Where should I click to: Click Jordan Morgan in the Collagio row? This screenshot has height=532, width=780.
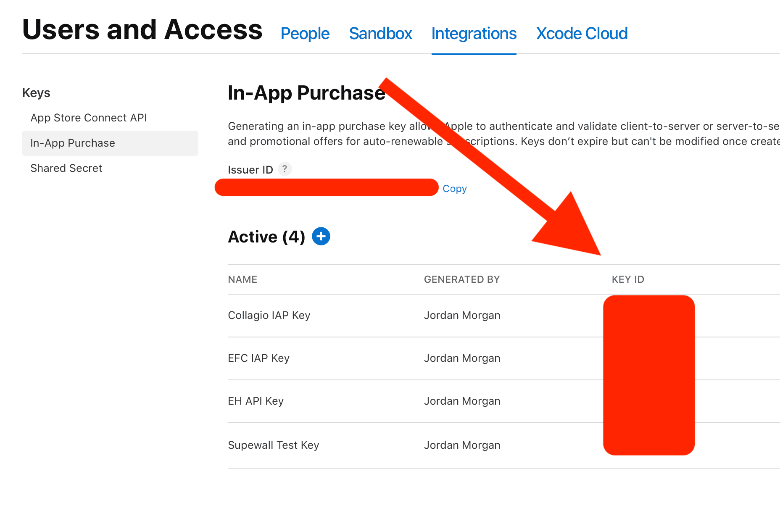[x=462, y=316]
